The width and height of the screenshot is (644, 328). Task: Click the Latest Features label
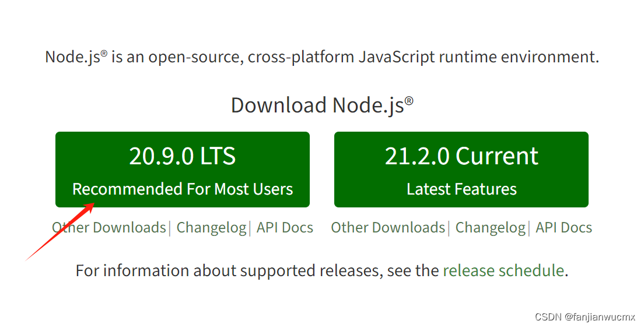(461, 189)
